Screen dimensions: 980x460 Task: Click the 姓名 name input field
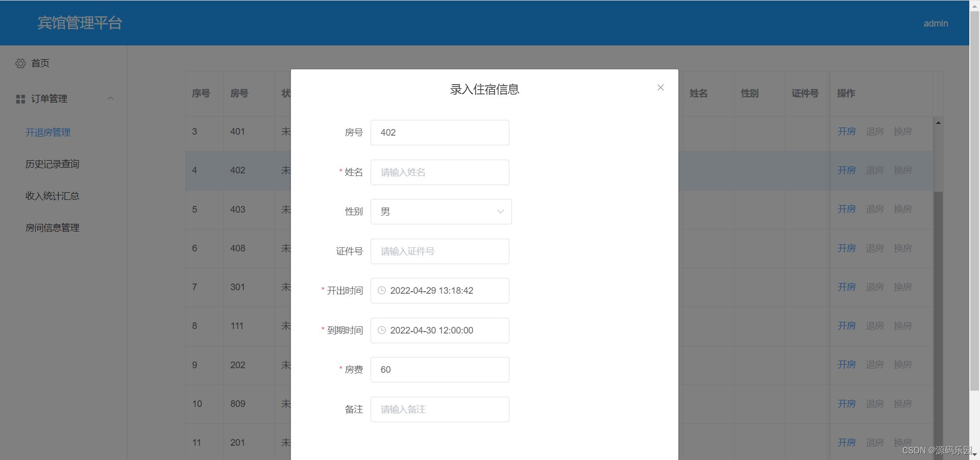click(x=439, y=172)
